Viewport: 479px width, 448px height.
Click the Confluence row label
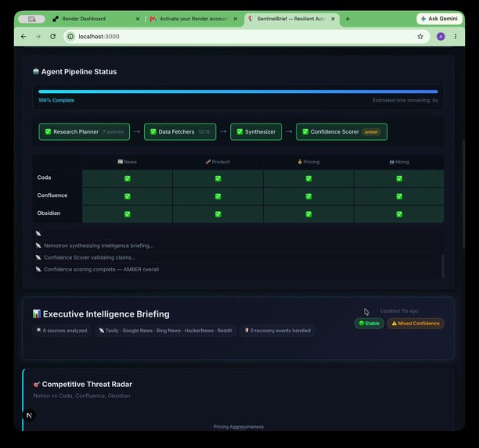[x=52, y=195]
